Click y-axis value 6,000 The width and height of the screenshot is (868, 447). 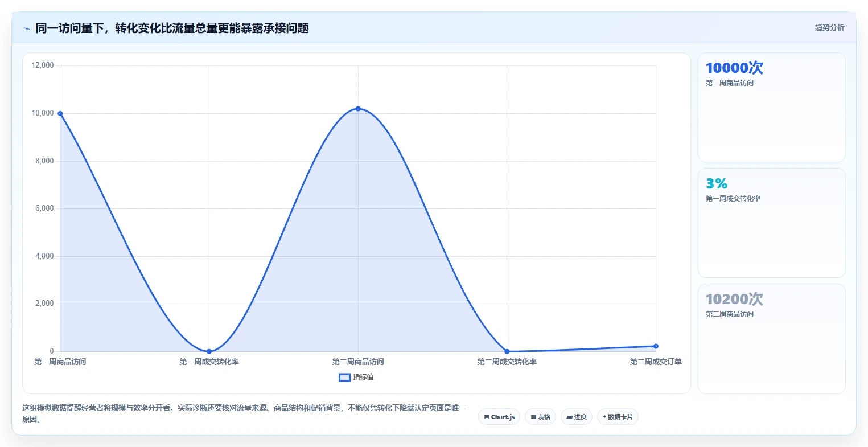tap(44, 208)
